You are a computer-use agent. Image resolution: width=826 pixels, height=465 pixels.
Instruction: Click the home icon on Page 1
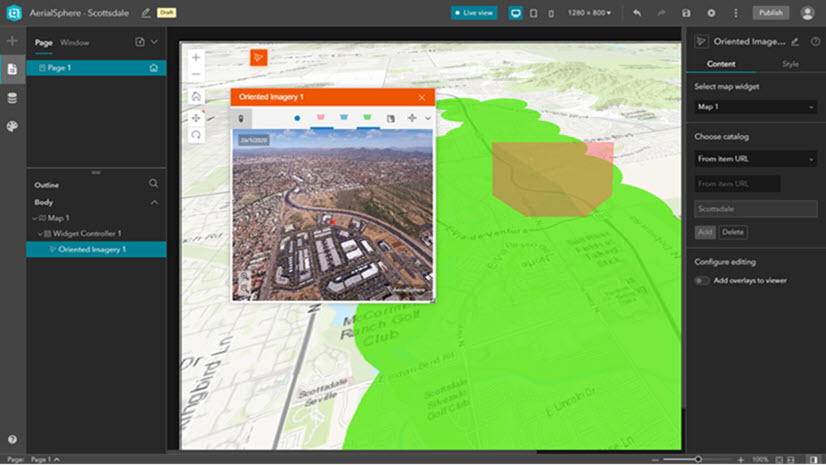click(x=153, y=68)
